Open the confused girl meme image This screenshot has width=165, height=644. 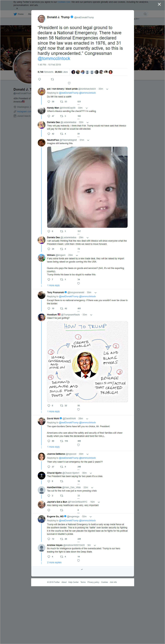pyautogui.click(x=87, y=187)
